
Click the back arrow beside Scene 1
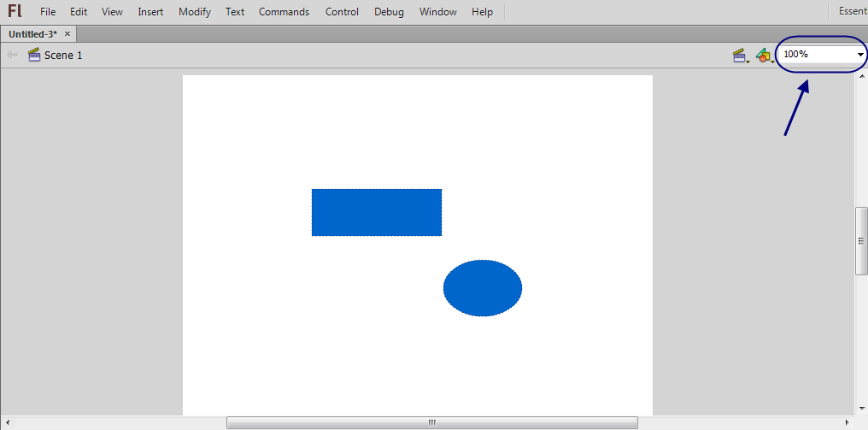(x=12, y=55)
